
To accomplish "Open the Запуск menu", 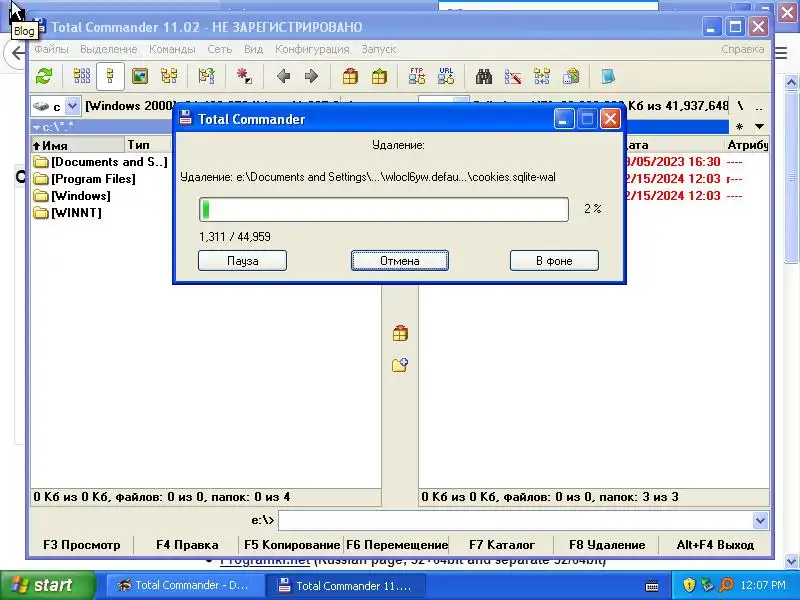I will 379,49.
